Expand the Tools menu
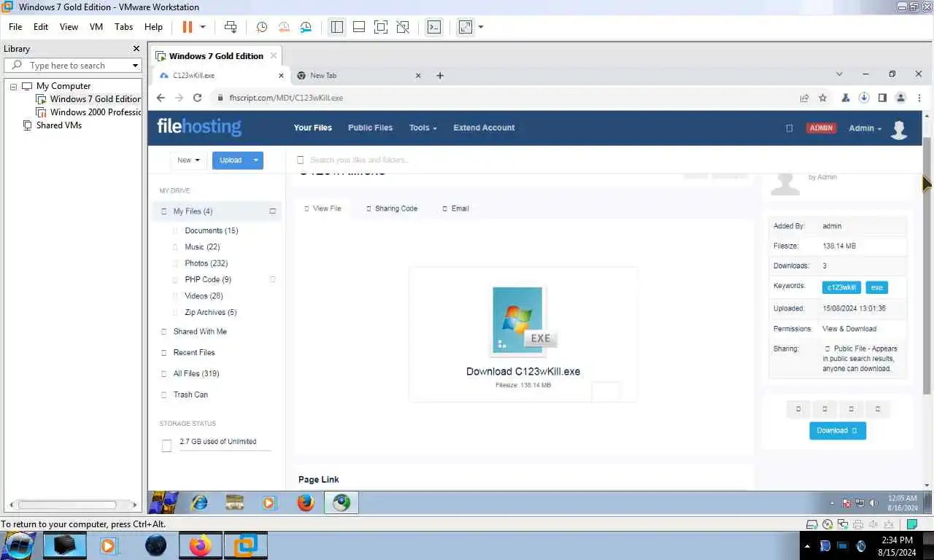934x560 pixels. (422, 128)
